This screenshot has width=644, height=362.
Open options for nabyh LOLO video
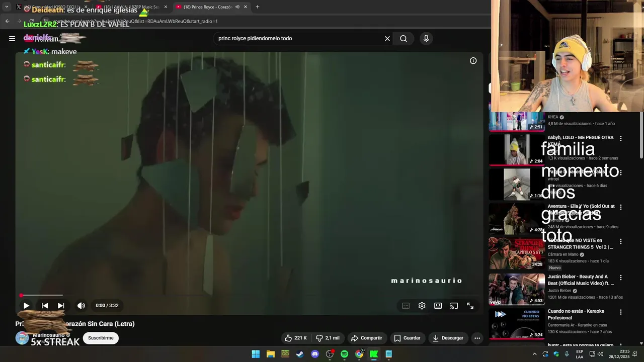620,138
